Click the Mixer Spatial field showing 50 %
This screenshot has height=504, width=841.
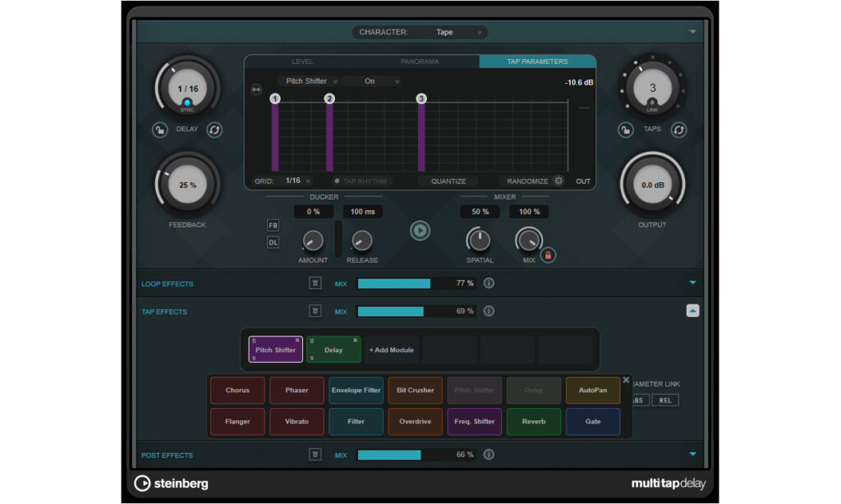click(x=480, y=212)
